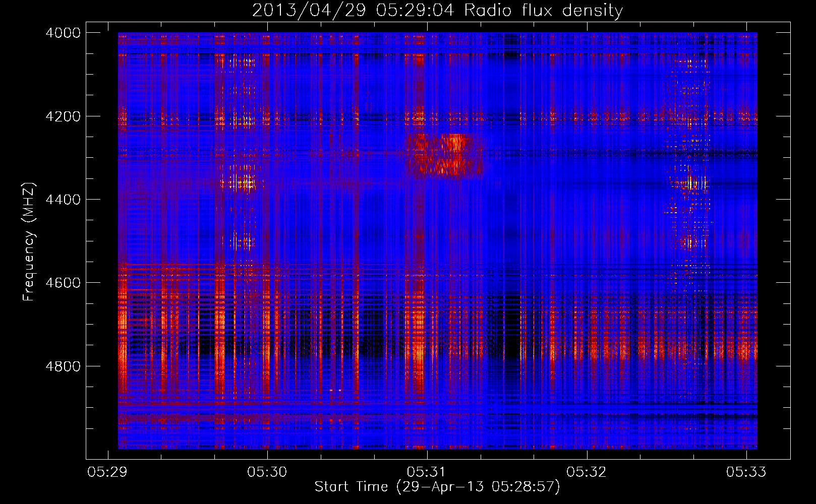The width and height of the screenshot is (816, 504).
Task: Click the 05:31 time axis label
Action: click(427, 472)
